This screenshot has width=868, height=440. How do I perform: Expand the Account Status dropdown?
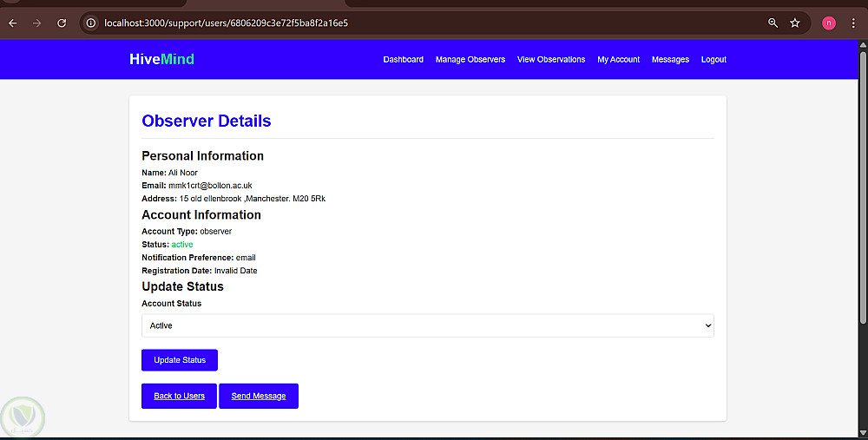click(x=428, y=325)
